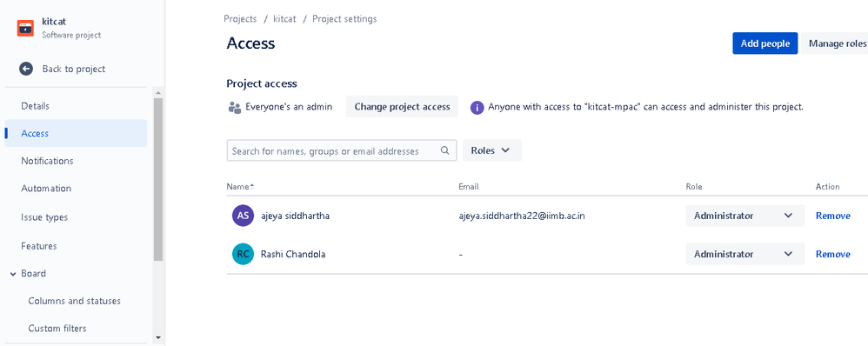Viewport: 868px width, 346px height.
Task: Open Rashi Chandola's Administrator role dropdown
Action: [x=745, y=254]
